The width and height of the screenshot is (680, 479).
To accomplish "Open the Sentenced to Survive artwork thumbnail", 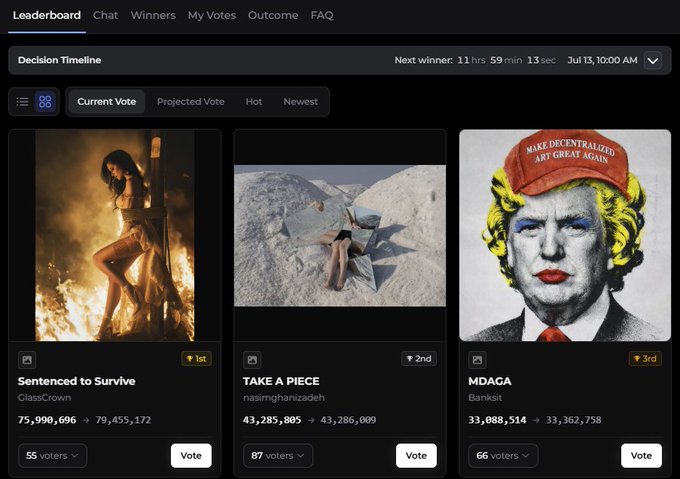I will tap(115, 235).
